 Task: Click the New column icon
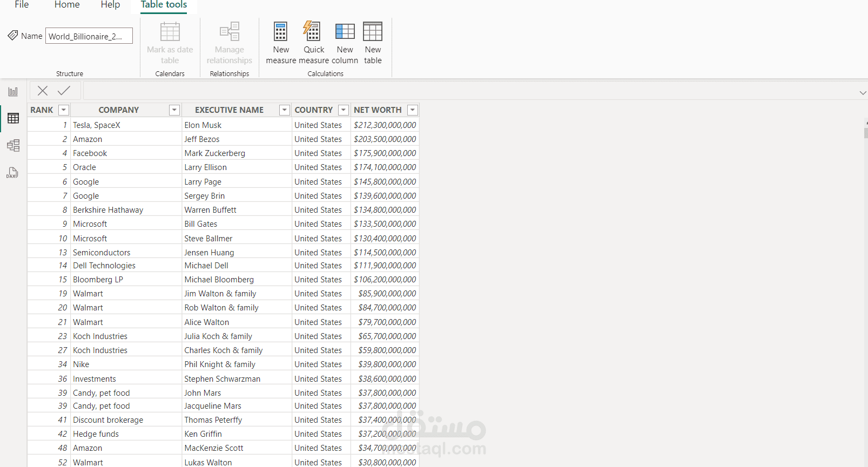click(x=345, y=31)
